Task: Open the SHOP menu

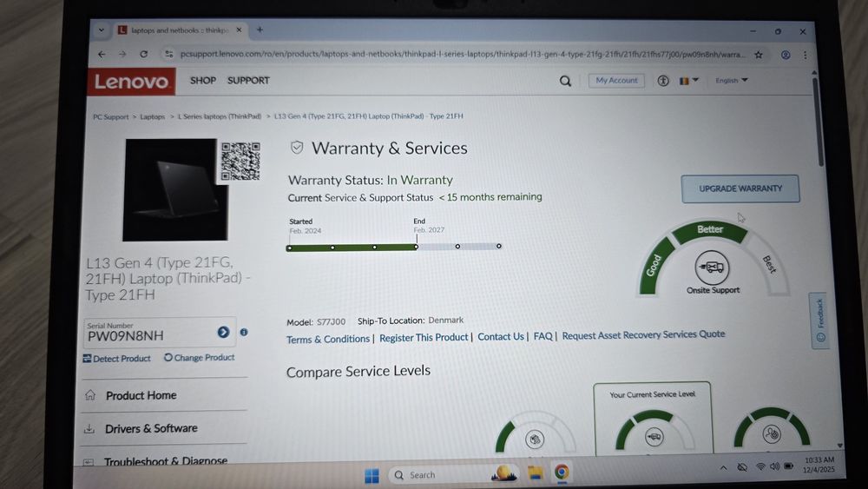Action: tap(202, 80)
